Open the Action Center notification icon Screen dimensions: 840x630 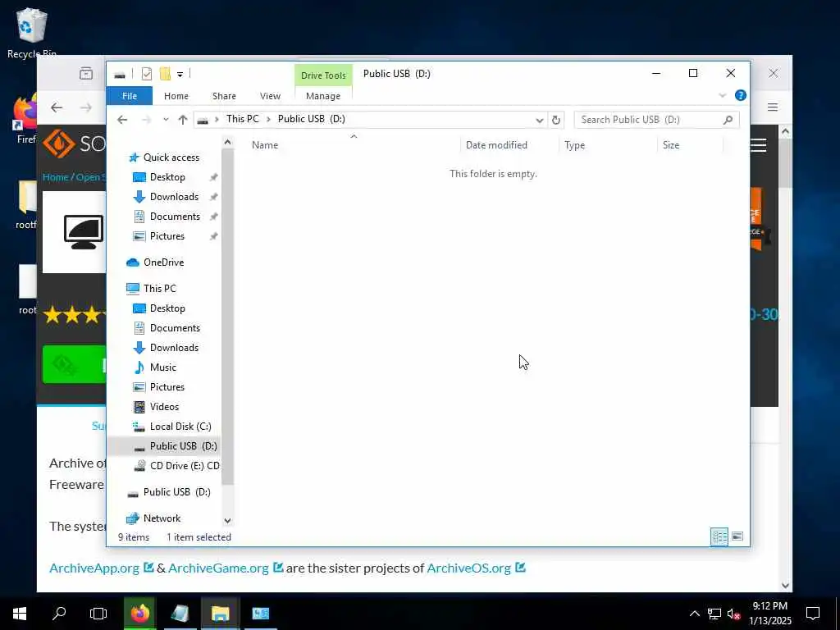(813, 614)
